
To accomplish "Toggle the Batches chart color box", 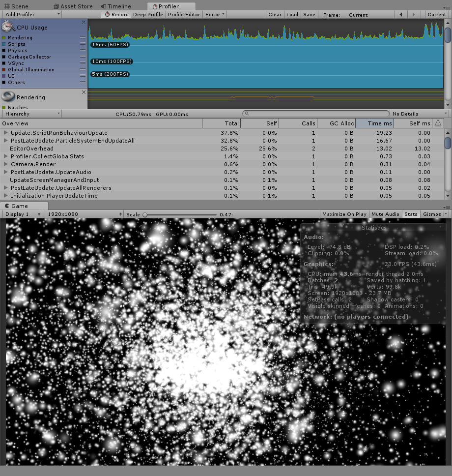I will coord(4,107).
